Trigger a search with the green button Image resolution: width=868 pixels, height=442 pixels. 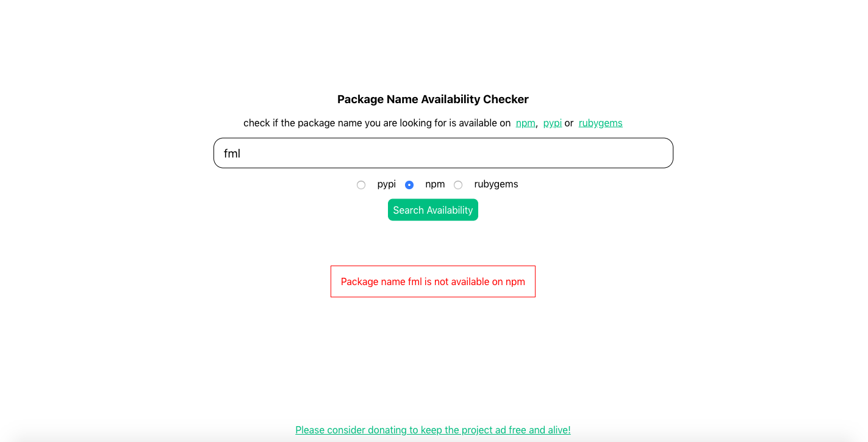tap(433, 209)
